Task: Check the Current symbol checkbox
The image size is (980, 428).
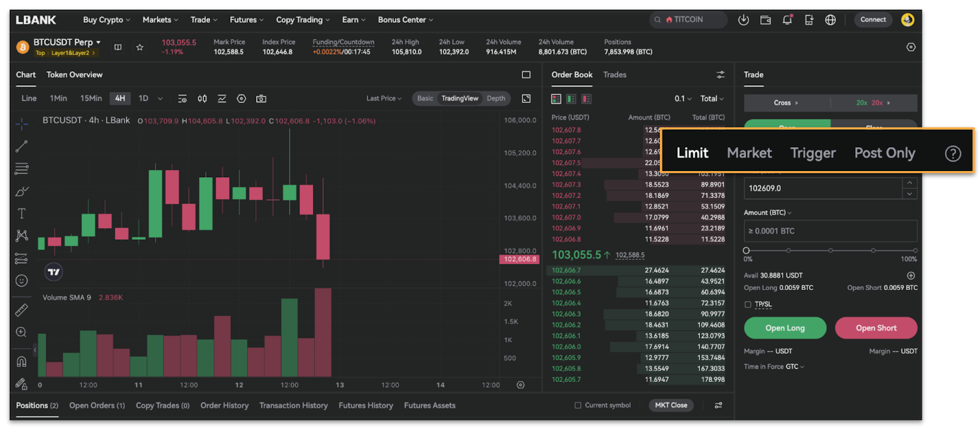Action: pyautogui.click(x=578, y=405)
